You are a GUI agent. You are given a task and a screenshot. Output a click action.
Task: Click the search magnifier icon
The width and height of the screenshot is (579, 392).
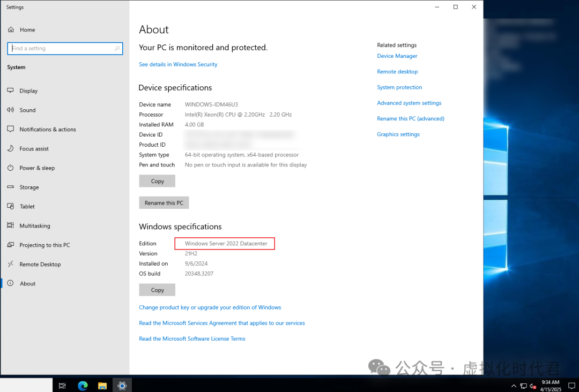117,48
